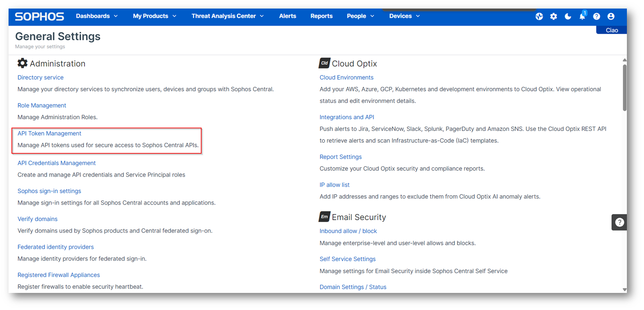Open API Token Management link
Viewport: 644px width, 310px height.
pos(49,133)
